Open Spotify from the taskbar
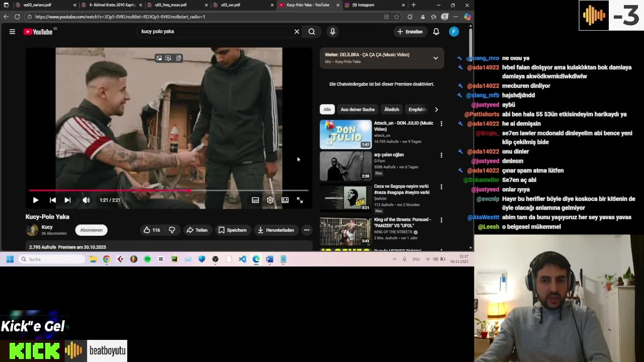The height and width of the screenshot is (362, 644). (147, 259)
